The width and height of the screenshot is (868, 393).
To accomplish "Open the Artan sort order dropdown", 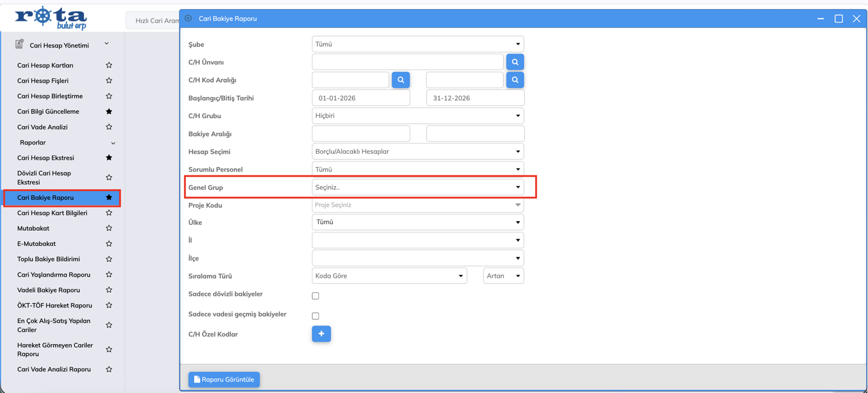I will click(x=503, y=276).
